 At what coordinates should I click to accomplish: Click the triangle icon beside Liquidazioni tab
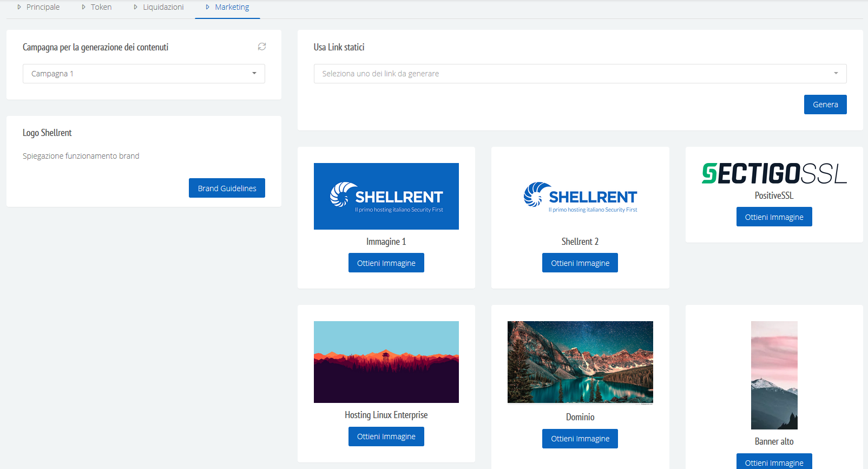pos(135,7)
